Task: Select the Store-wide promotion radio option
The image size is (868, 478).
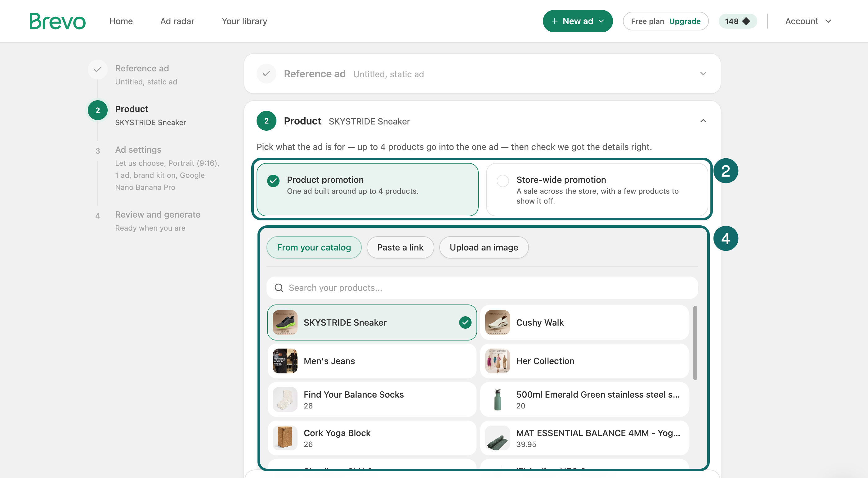Action: click(x=503, y=181)
